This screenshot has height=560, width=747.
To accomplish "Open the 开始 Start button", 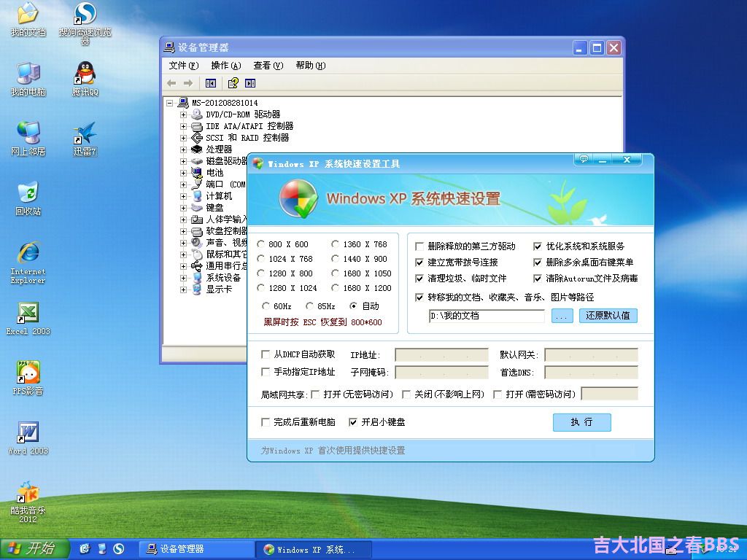I will [35, 548].
